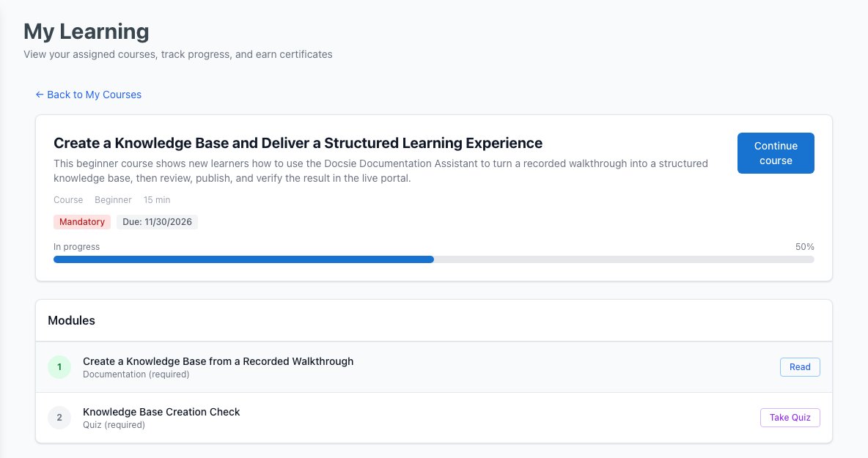Click the 50% progress value

coord(804,247)
